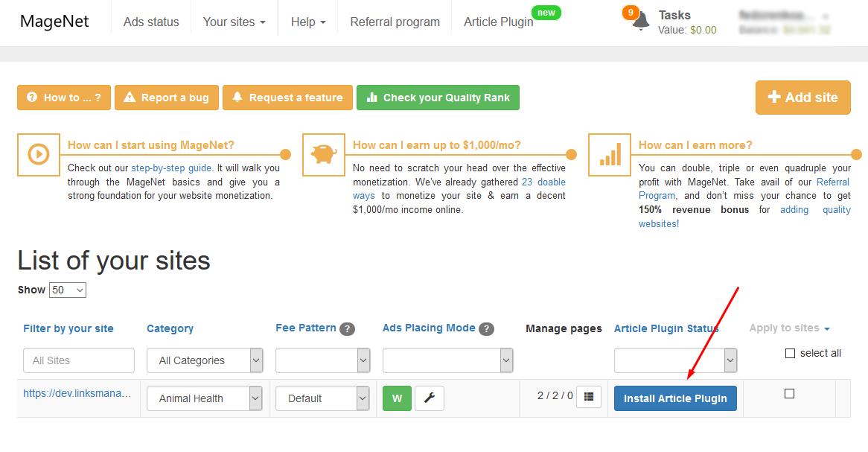Click the Filter by your site column header
This screenshot has height=452, width=868.
coord(68,328)
